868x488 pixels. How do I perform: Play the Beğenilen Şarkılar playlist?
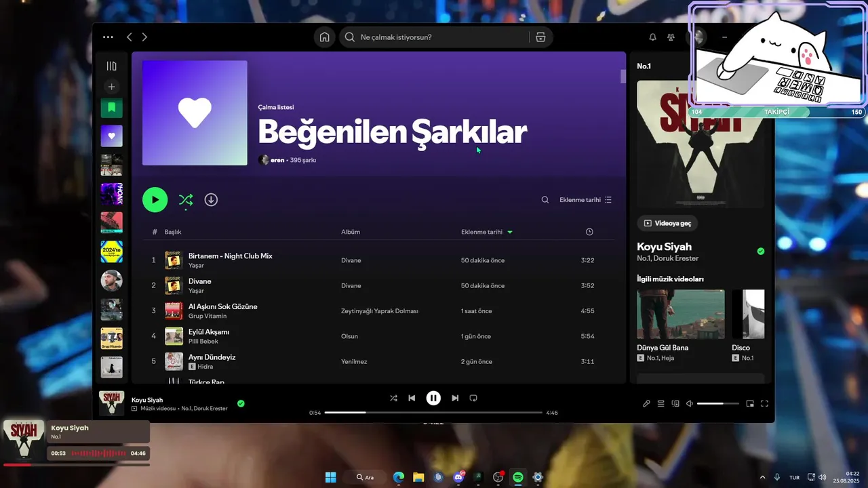[155, 199]
